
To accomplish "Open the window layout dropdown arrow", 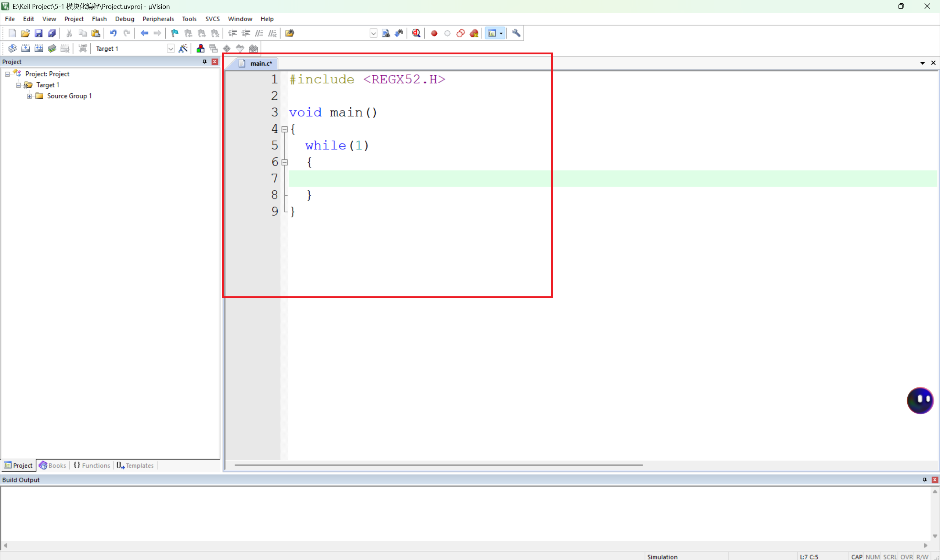I will pos(501,33).
